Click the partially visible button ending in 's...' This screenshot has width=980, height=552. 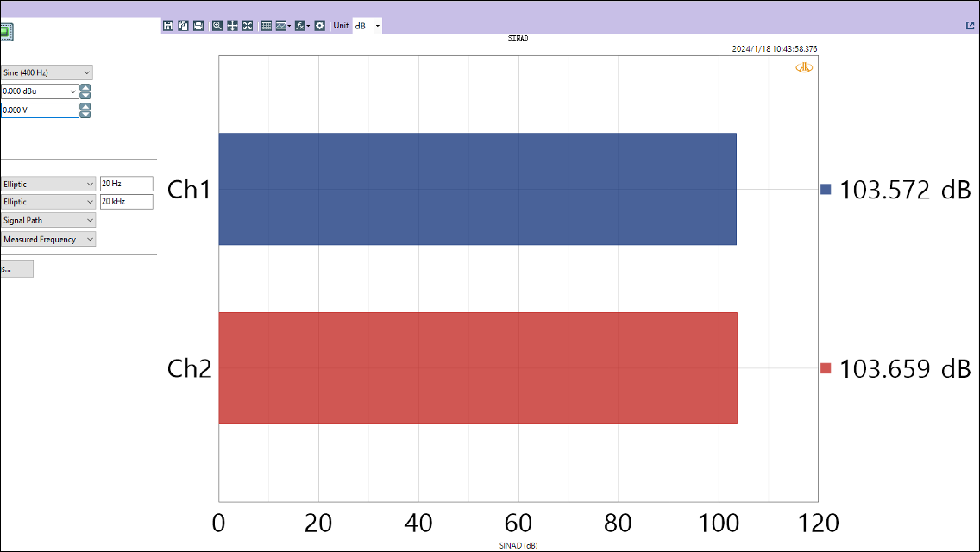pyautogui.click(x=16, y=269)
